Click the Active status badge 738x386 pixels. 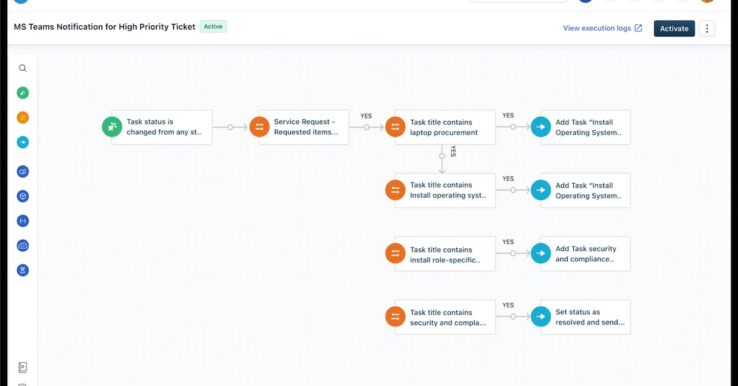pyautogui.click(x=213, y=26)
